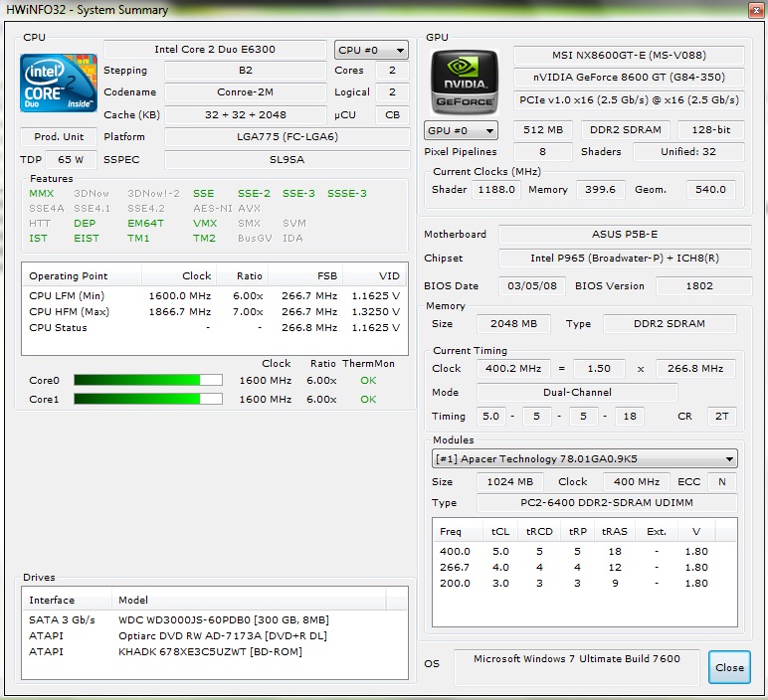
Task: Select the WDC WD3000JS drive row
Action: 214,619
